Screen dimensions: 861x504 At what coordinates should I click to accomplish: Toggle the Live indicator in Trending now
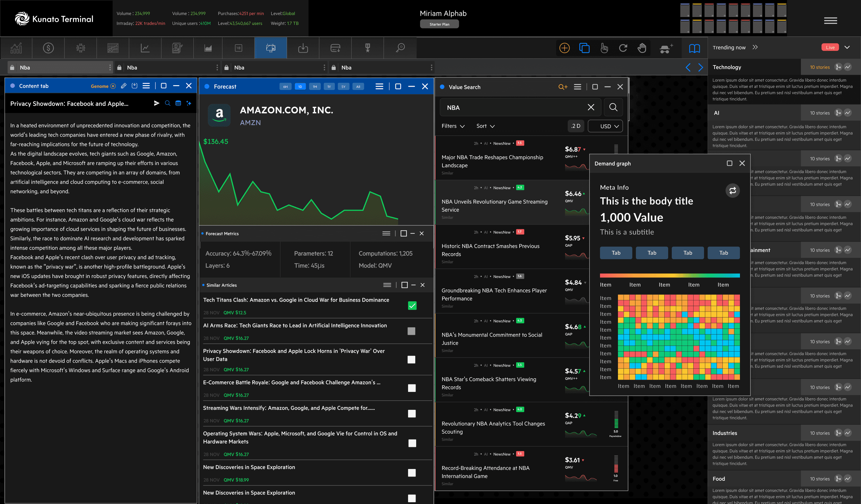(830, 47)
